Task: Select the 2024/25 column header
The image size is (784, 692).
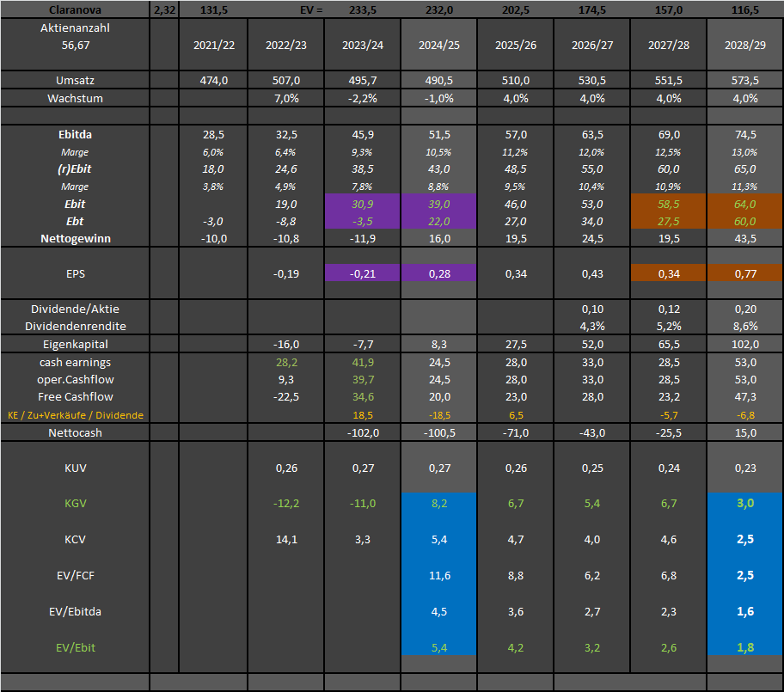Action: (438, 45)
